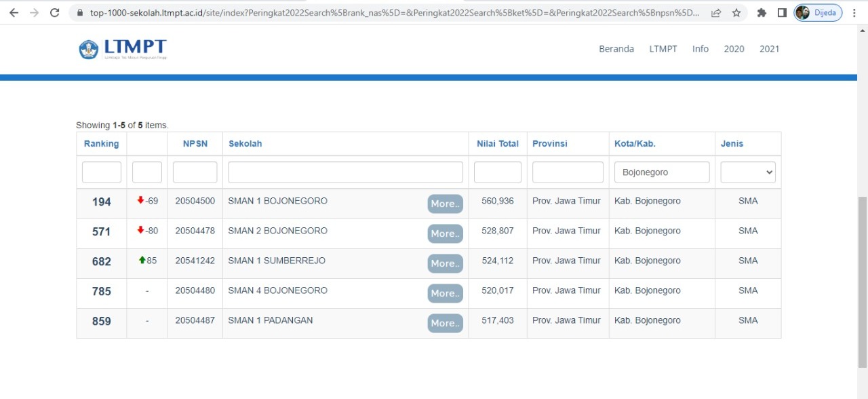Open the Beranda menu item

(616, 49)
